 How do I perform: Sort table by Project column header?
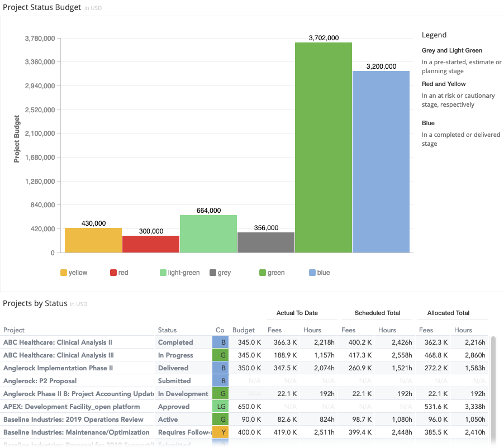pos(14,330)
